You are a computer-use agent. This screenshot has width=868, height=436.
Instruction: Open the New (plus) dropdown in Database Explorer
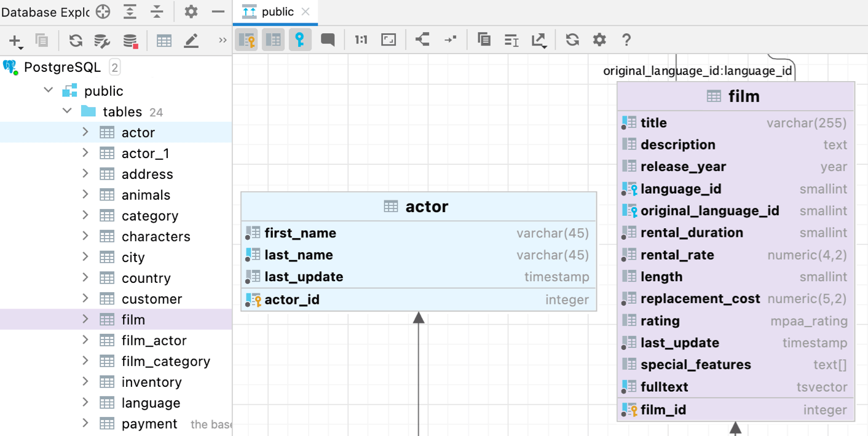(15, 41)
